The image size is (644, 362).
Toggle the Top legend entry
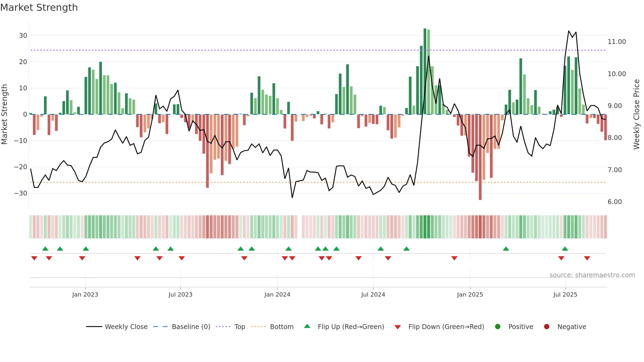230,327
